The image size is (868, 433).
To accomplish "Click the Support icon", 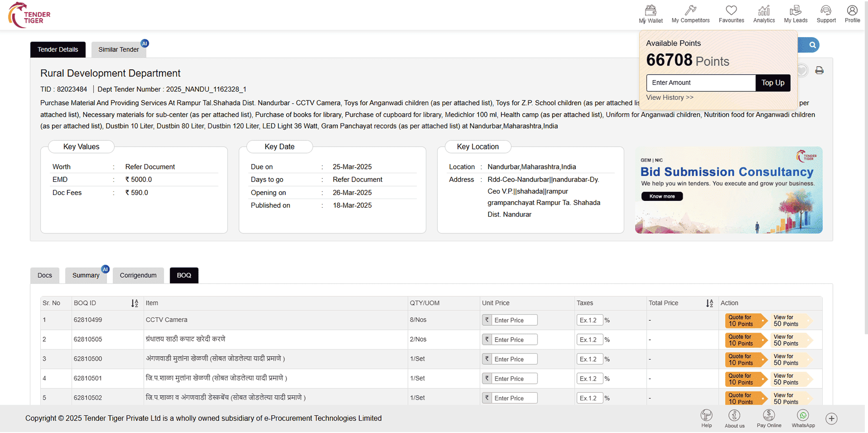I will pos(826,14).
